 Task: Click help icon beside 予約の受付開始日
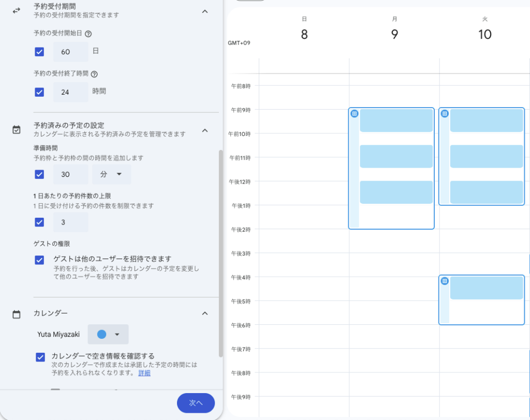88,34
